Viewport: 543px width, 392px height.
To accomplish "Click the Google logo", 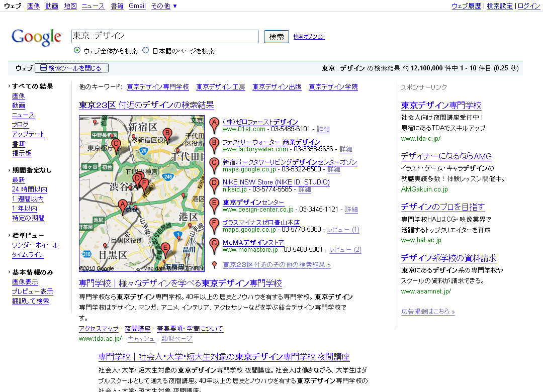I will [36, 37].
